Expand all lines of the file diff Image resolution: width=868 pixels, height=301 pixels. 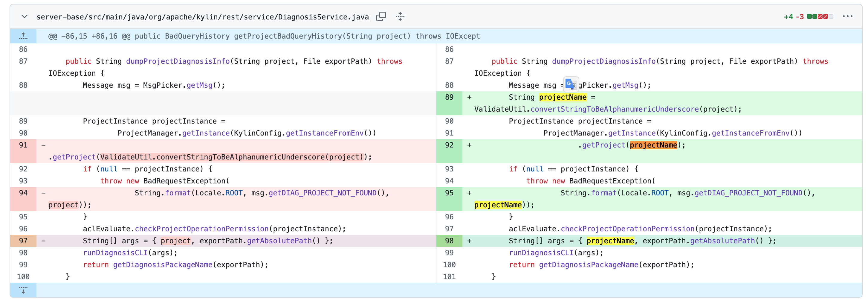(x=400, y=16)
